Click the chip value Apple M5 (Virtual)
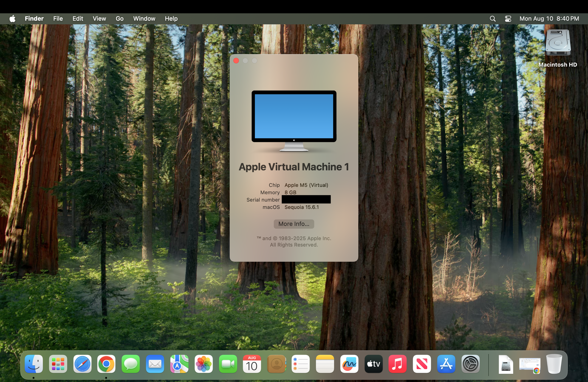The height and width of the screenshot is (382, 588). coord(306,185)
